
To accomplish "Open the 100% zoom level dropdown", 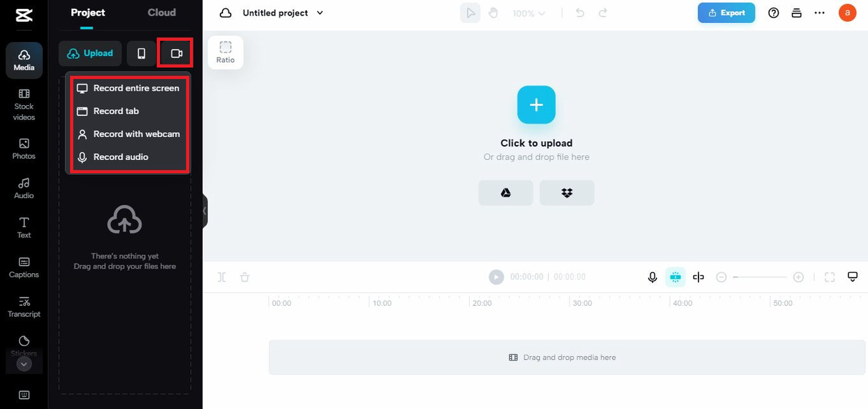I will tap(529, 13).
